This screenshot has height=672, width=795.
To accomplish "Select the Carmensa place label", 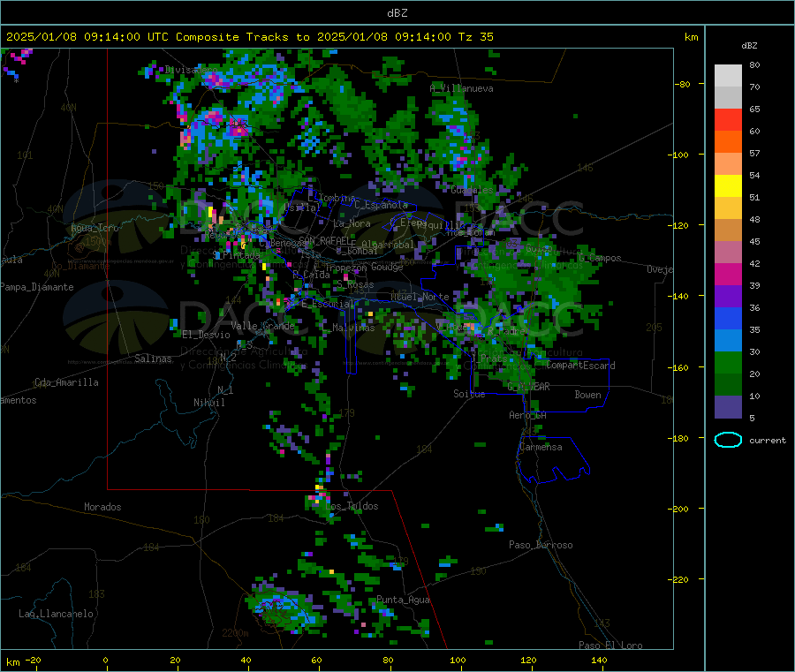I will coord(541,448).
